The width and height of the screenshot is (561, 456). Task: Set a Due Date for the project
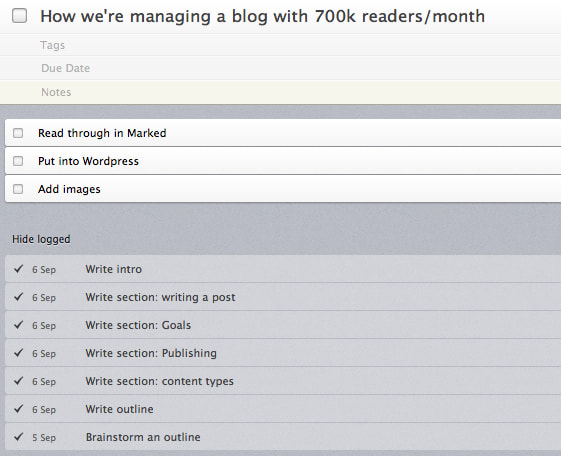[x=280, y=68]
